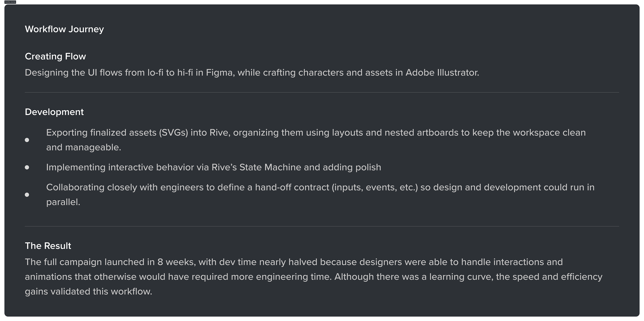Click the bullet dot beside Collaborating closely

coord(27,195)
